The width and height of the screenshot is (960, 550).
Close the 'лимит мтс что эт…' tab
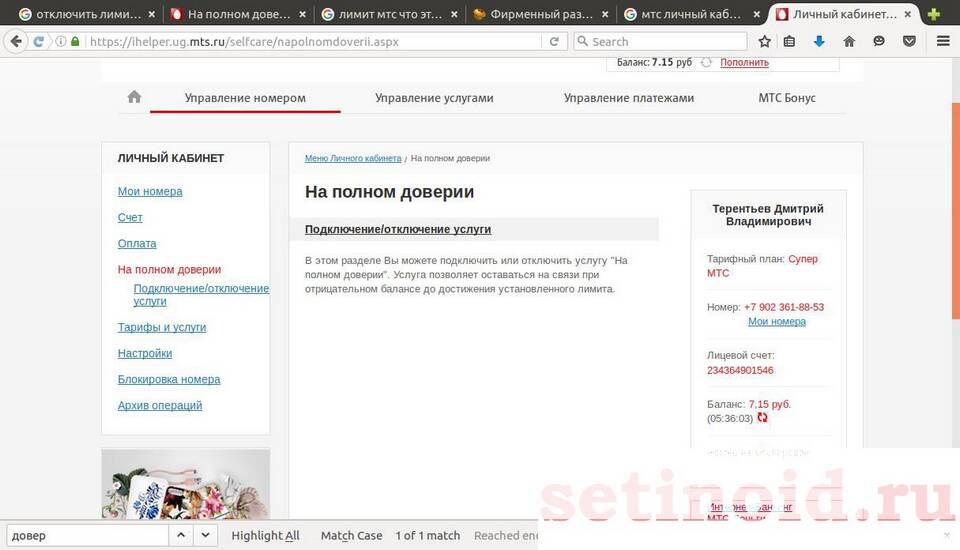[454, 14]
